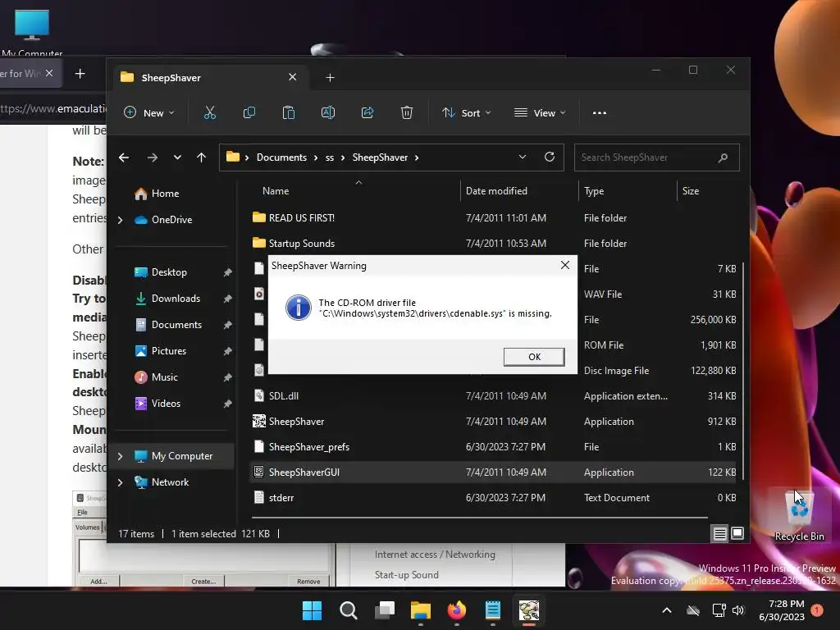Open Task View on taskbar
This screenshot has height=630, width=840.
pos(384,610)
